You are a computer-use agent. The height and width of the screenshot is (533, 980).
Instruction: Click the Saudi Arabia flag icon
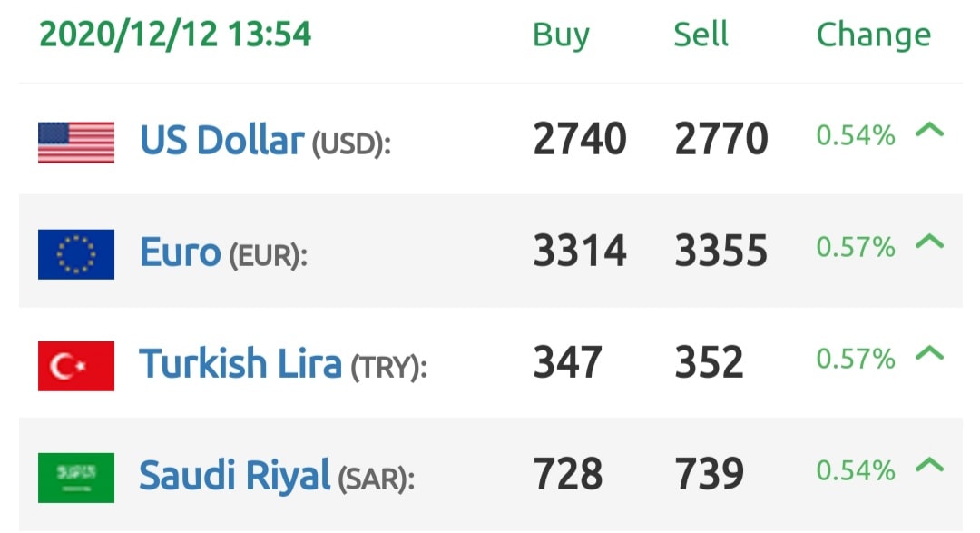click(76, 478)
